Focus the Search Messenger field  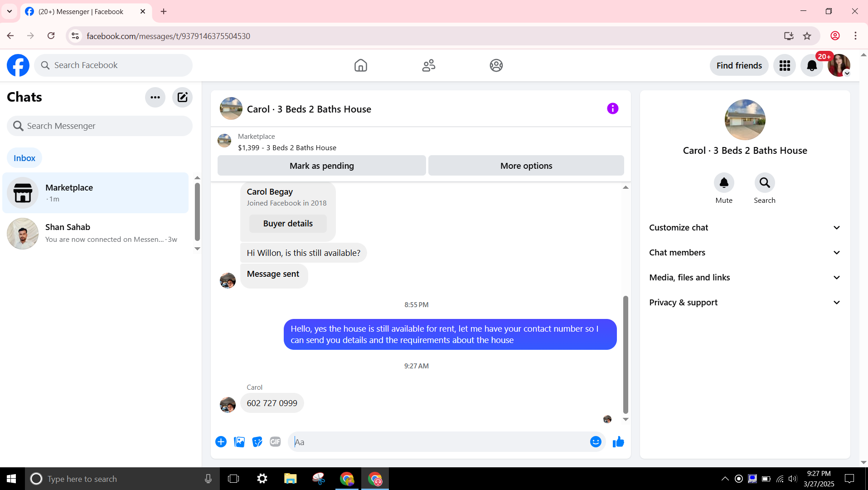(x=100, y=126)
